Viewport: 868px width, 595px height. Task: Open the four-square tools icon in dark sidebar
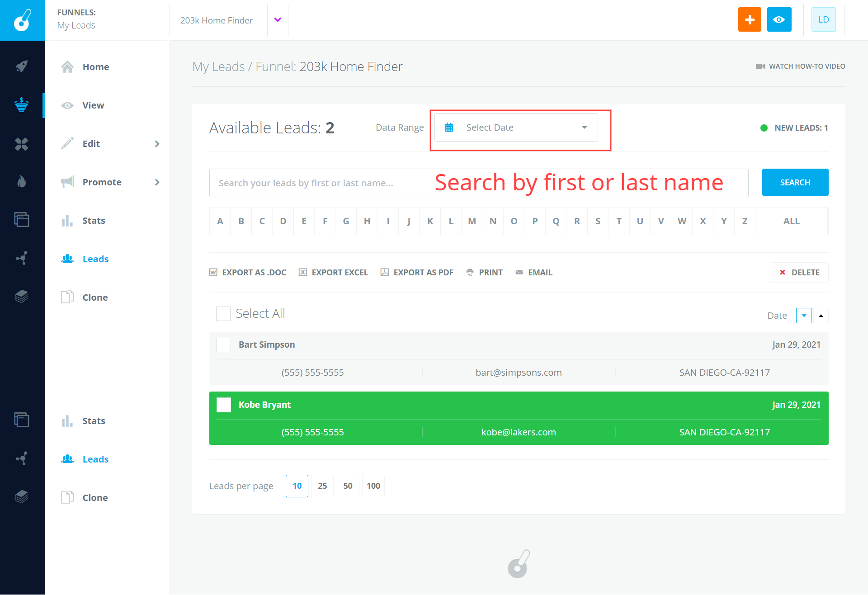click(x=22, y=144)
